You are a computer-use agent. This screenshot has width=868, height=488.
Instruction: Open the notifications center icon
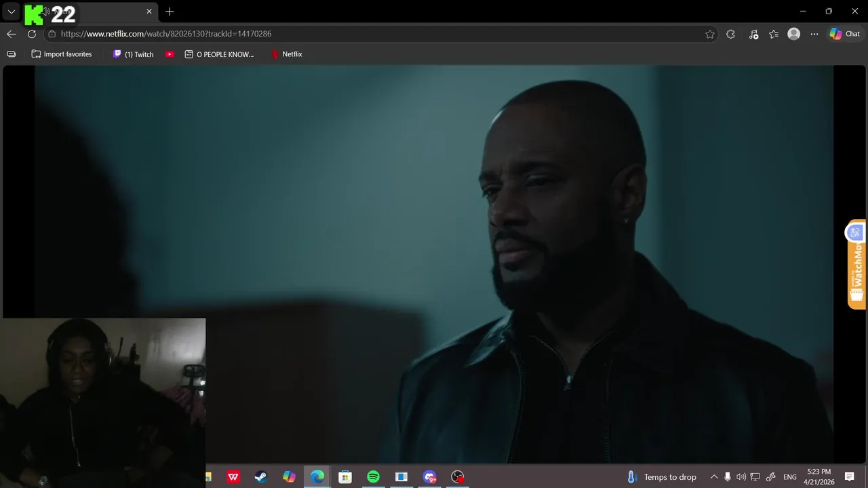[849, 477]
